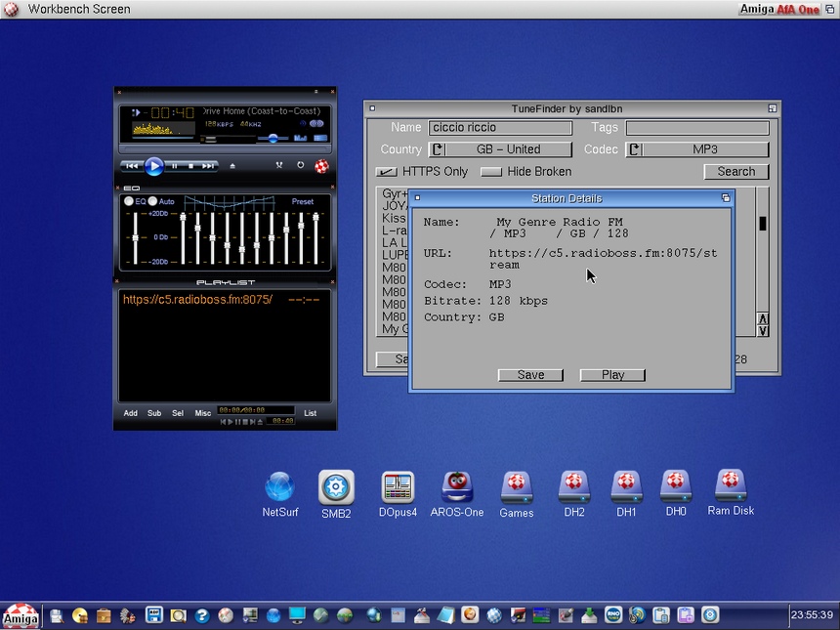Enable the EQ radio toggle
This screenshot has width=840, height=630.
(x=129, y=201)
